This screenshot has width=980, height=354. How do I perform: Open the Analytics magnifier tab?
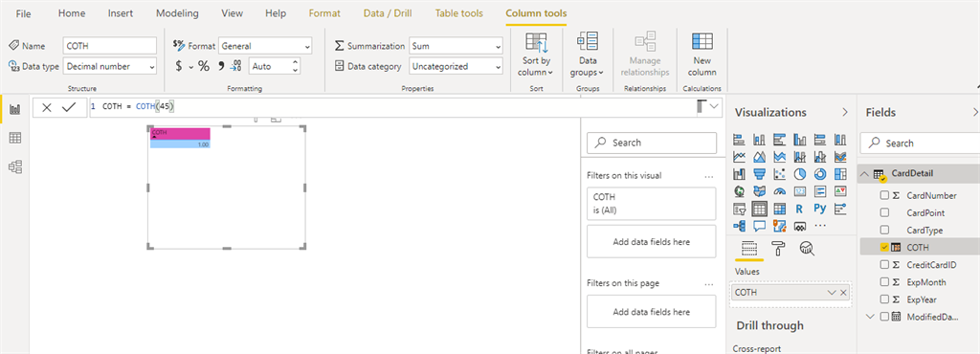pyautogui.click(x=807, y=249)
